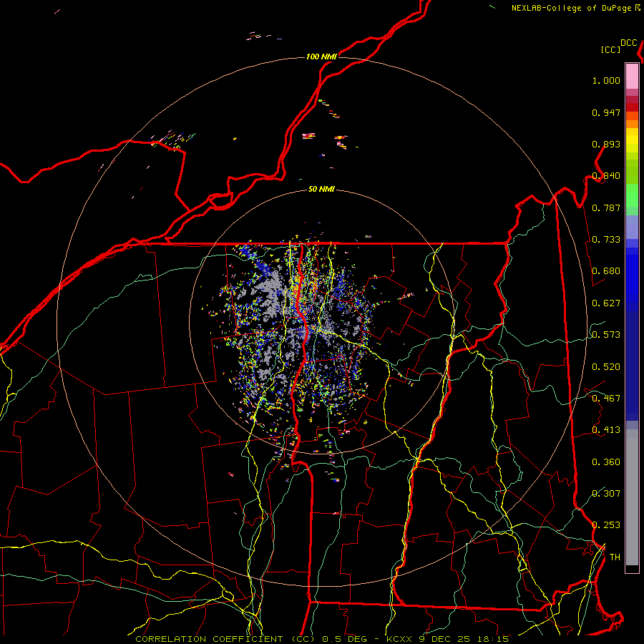Image resolution: width=644 pixels, height=644 pixels.
Task: Click the 0.627 color scale value
Action: click(x=606, y=303)
